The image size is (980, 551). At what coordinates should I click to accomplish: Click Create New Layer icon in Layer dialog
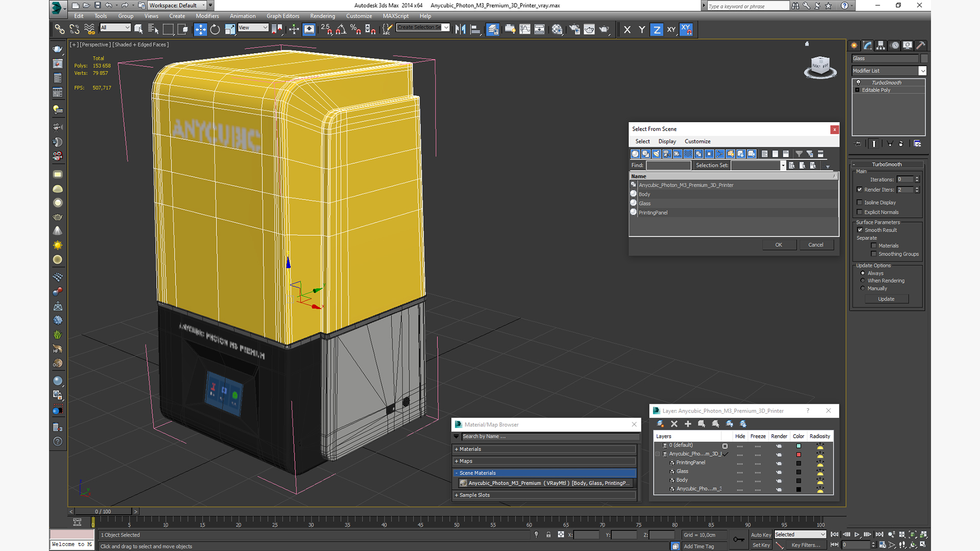coord(660,424)
